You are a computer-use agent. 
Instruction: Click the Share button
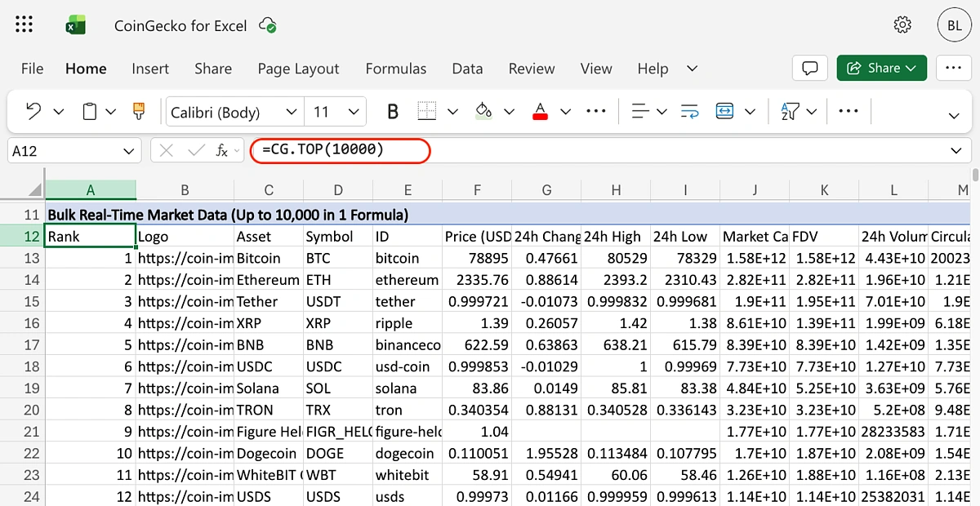[882, 68]
